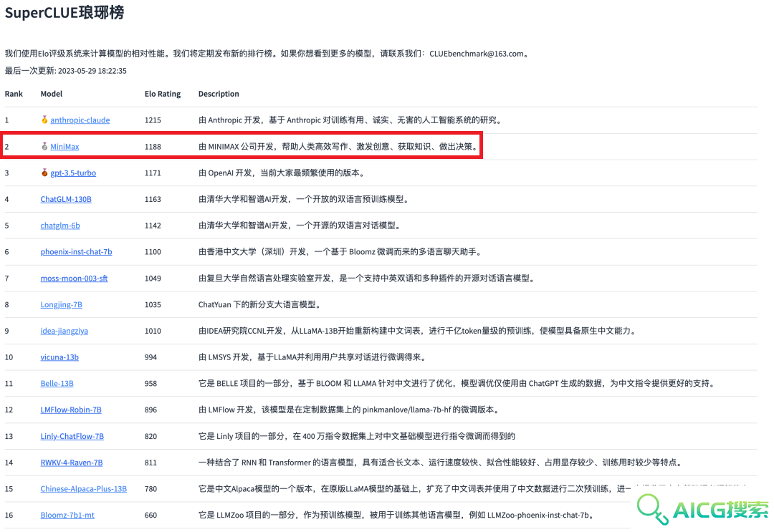Click the Elo rating value 1035

pos(153,304)
